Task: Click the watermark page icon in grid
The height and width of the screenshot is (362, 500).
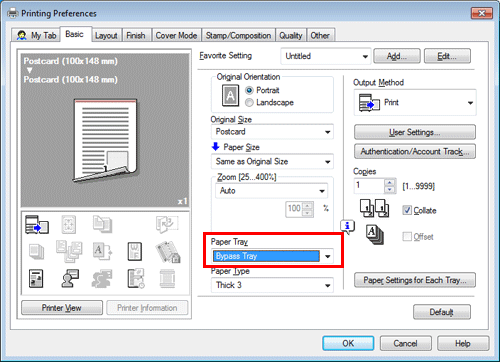Action: click(x=135, y=251)
